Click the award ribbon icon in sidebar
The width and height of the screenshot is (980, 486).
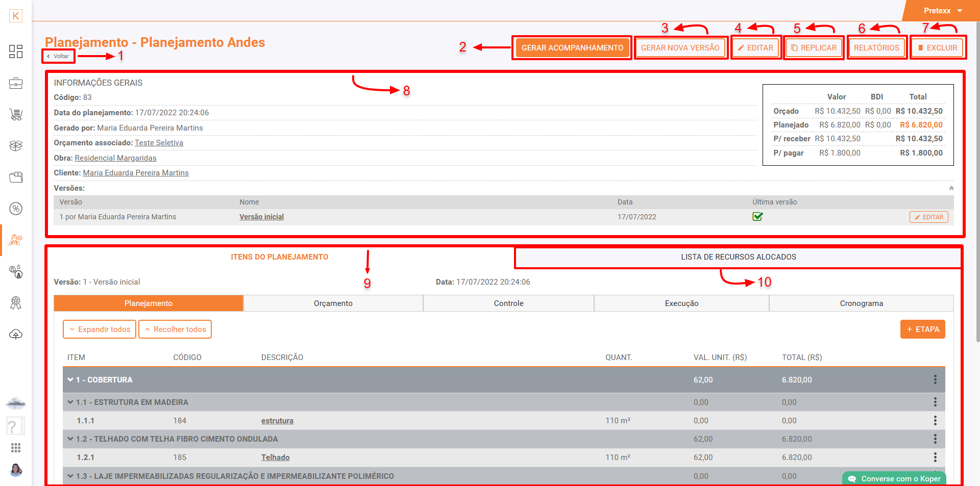click(16, 303)
